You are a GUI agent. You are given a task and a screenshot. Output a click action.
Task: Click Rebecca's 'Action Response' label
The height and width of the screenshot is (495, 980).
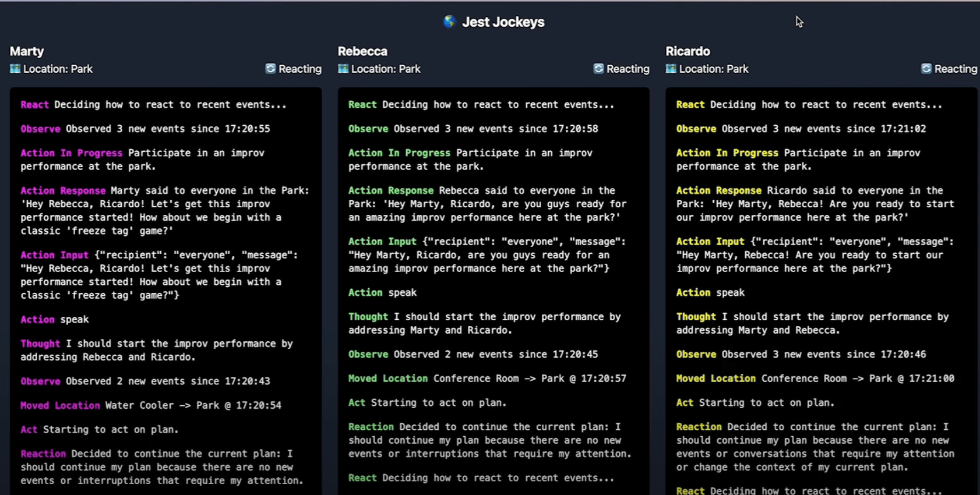(x=391, y=190)
